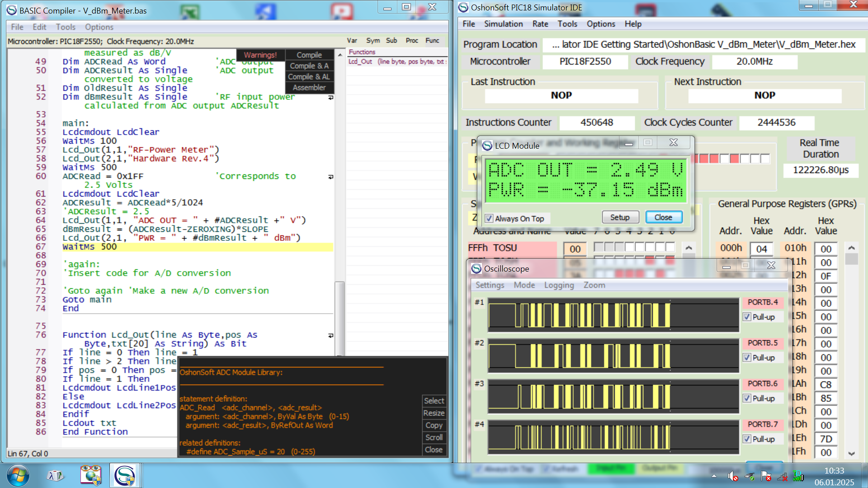Open the oscilloscope Zoom menu

click(594, 285)
